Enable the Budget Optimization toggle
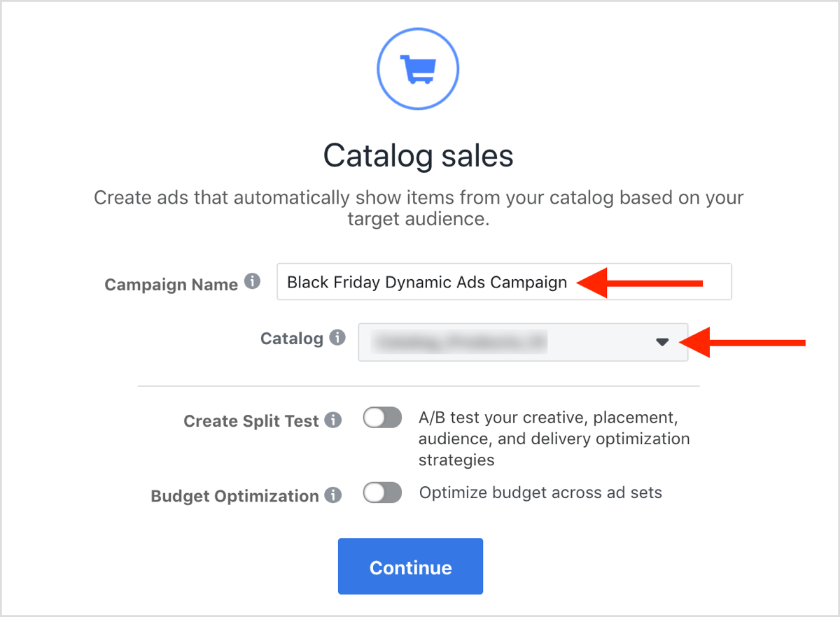 tap(381, 492)
